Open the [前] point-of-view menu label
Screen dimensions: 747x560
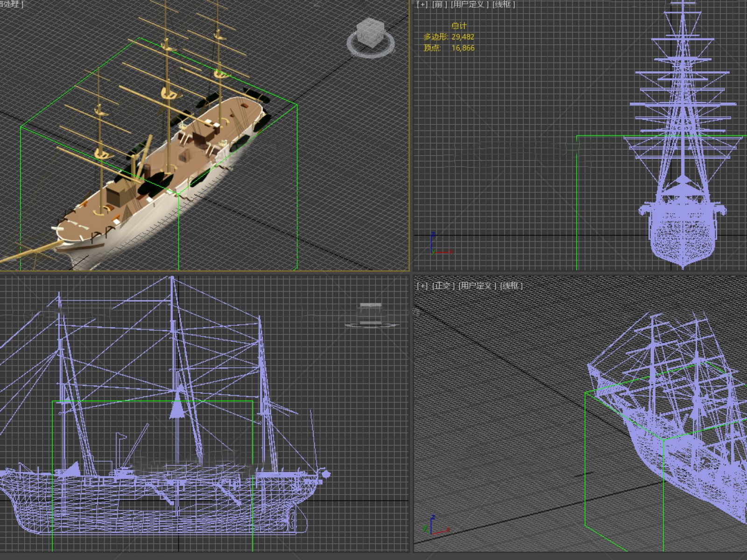(439, 5)
